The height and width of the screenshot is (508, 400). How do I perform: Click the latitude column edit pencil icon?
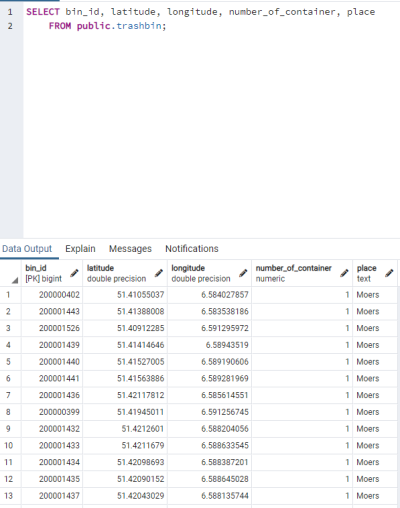click(x=159, y=273)
